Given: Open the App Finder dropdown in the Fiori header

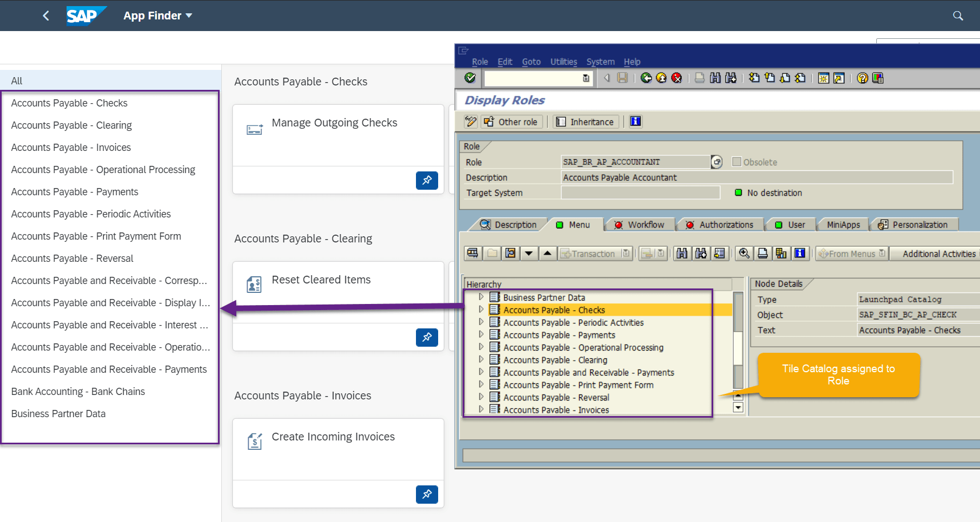Looking at the screenshot, I should (158, 16).
